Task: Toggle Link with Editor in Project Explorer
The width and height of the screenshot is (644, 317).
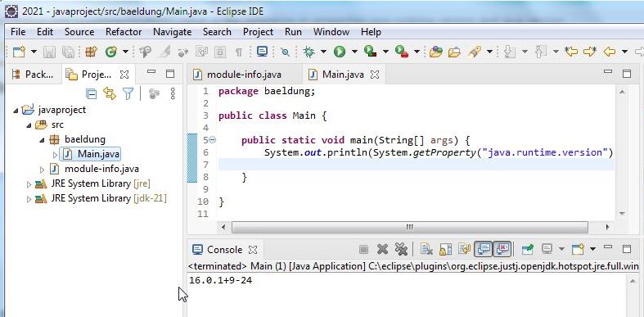Action: [x=110, y=93]
